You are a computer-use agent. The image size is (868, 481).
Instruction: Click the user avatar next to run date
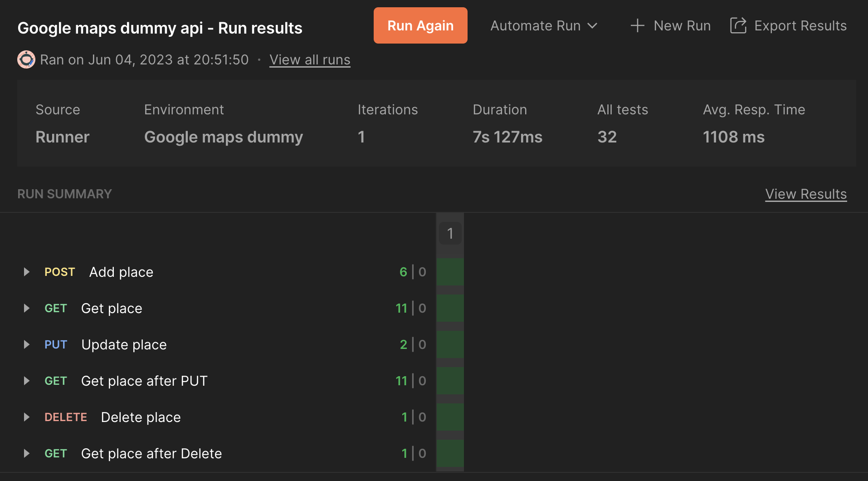26,59
